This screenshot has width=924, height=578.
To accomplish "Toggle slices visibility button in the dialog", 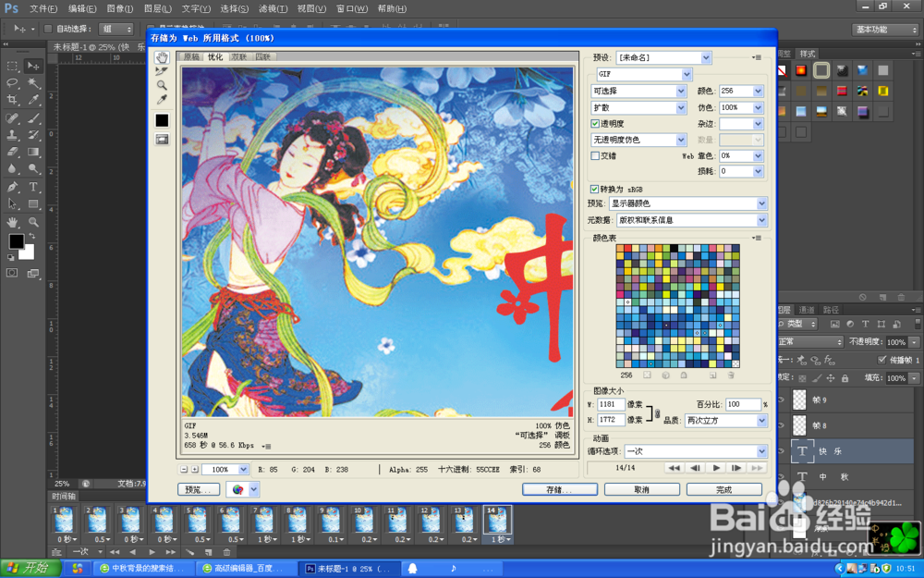I will pos(162,140).
